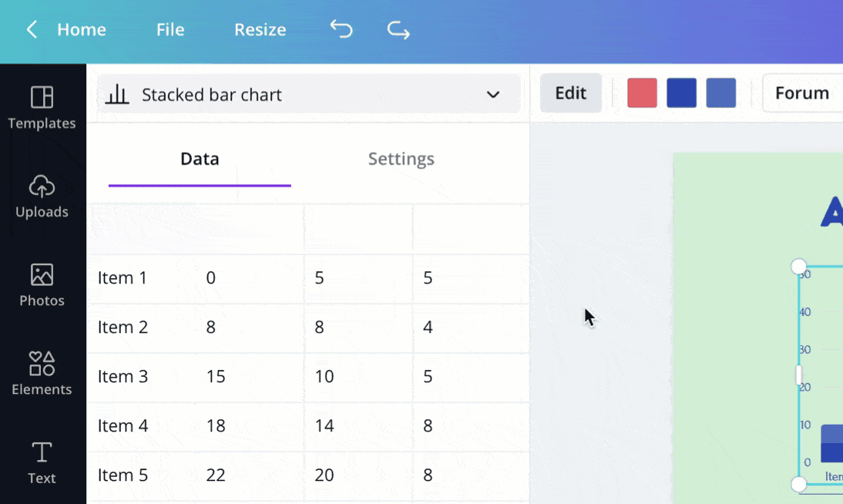Click the stacked bar chart icon
The height and width of the screenshot is (504, 843).
tap(118, 93)
